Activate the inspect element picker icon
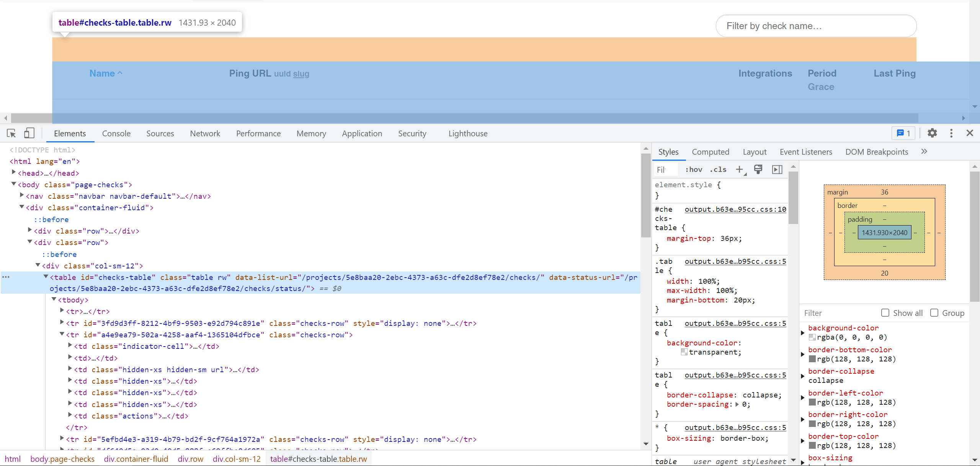Viewport: 980px width, 466px height. pyautogui.click(x=11, y=133)
